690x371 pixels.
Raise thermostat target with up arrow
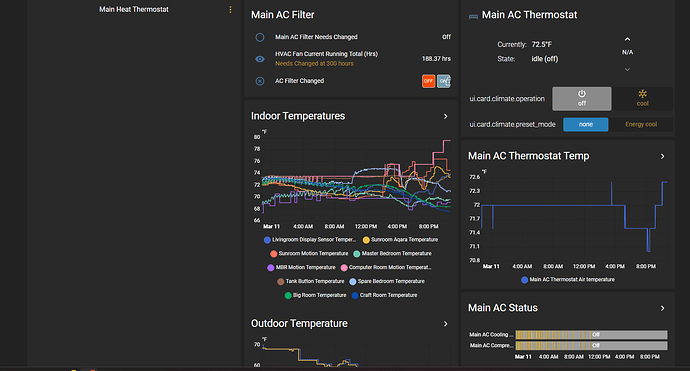[x=628, y=39]
